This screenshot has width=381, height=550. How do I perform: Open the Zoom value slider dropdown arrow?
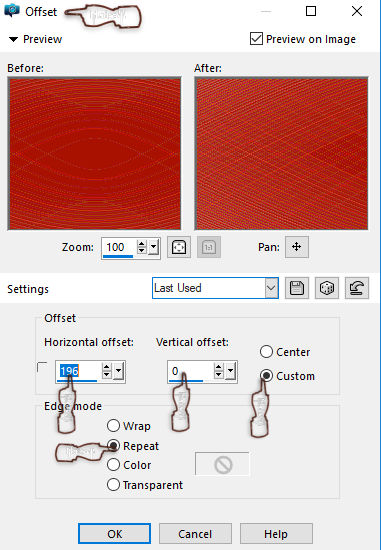153,248
